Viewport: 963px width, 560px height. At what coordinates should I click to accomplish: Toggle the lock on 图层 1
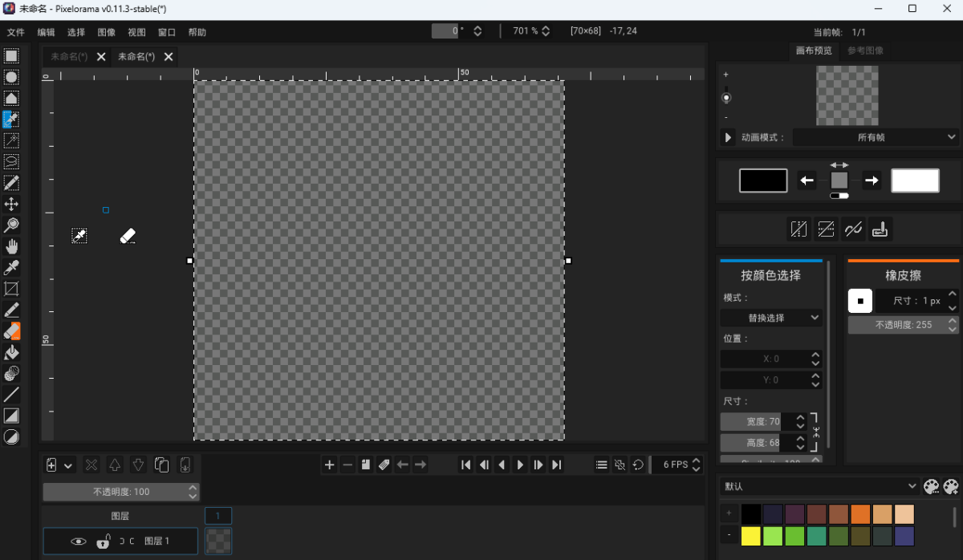(103, 542)
